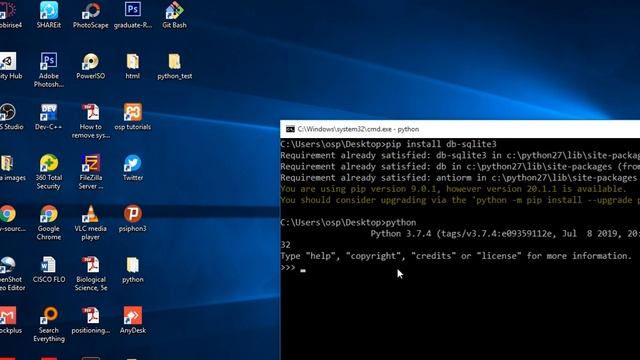The width and height of the screenshot is (640, 360).
Task: Launch FileZilla Server shortcut
Action: point(91,172)
